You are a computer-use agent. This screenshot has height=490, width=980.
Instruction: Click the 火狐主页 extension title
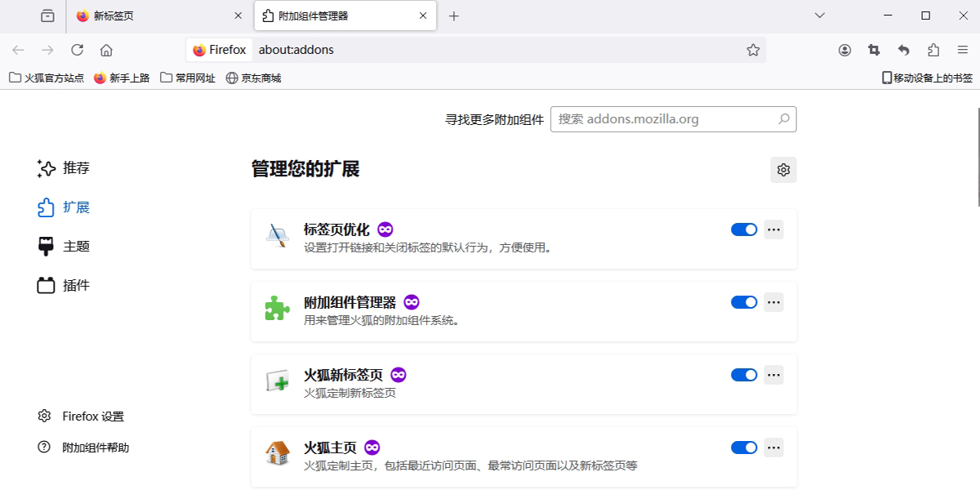click(330, 448)
